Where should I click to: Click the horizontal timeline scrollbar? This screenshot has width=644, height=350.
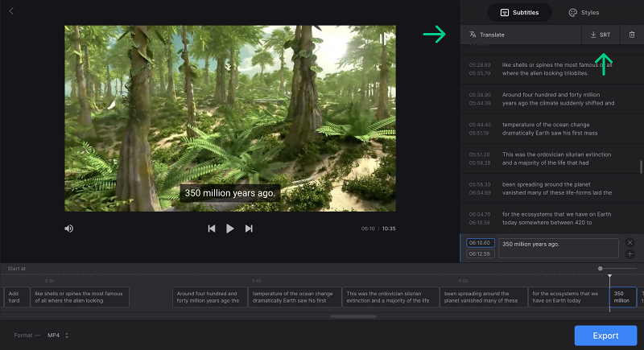[353, 316]
